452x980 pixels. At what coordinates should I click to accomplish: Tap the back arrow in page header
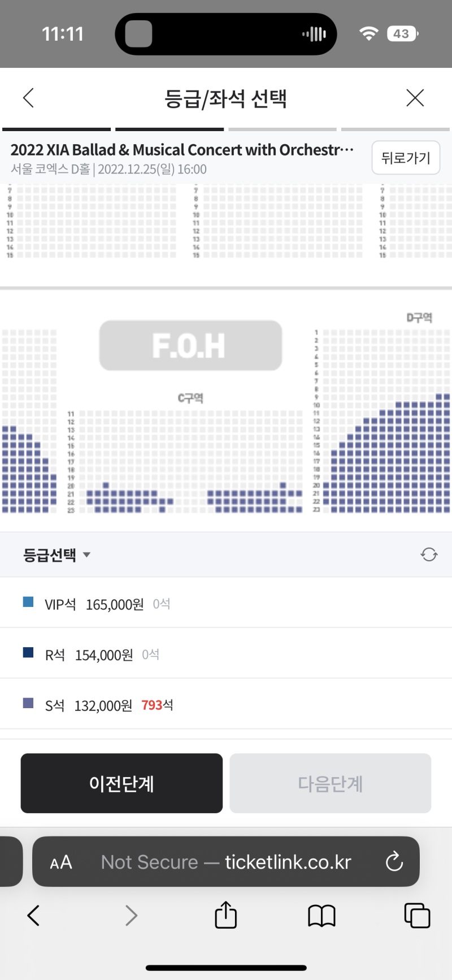[29, 98]
